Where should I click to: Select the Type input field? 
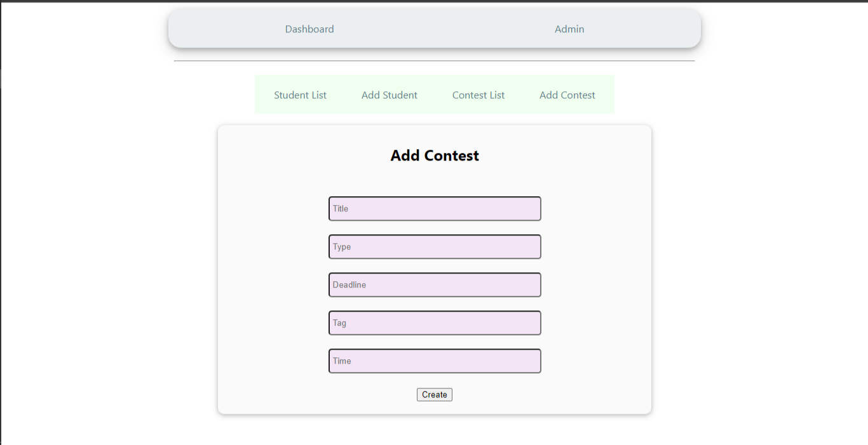click(434, 246)
